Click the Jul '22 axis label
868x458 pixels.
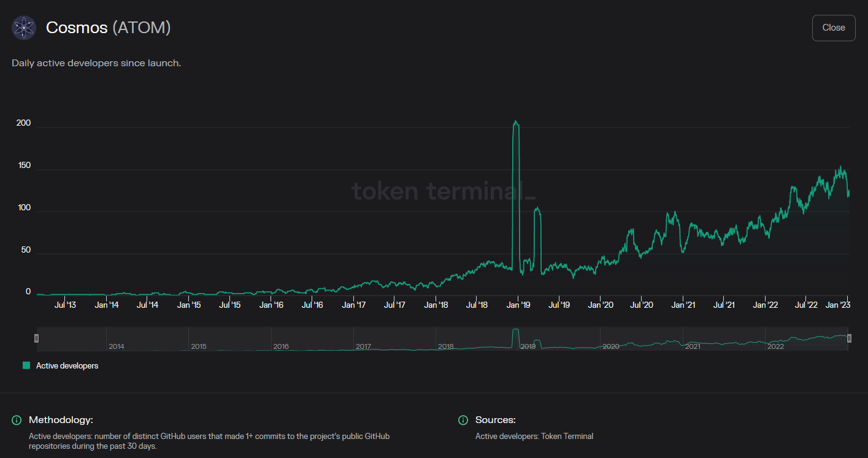point(806,305)
